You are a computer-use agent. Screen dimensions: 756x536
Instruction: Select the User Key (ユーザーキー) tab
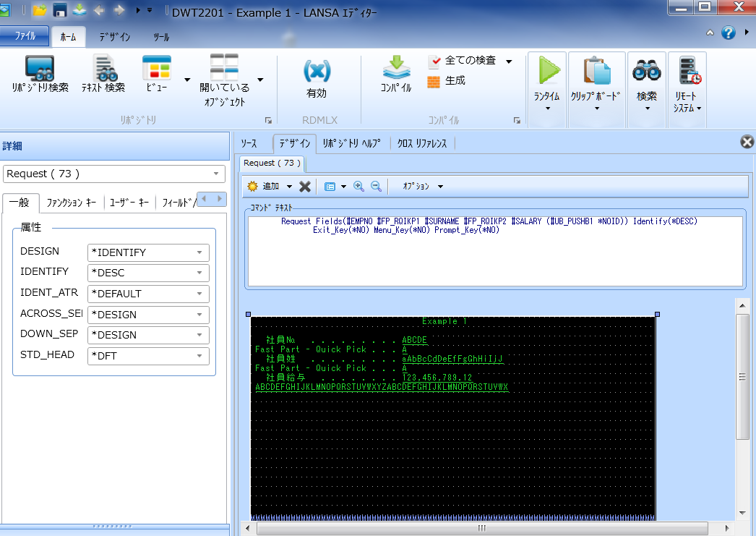click(x=129, y=203)
